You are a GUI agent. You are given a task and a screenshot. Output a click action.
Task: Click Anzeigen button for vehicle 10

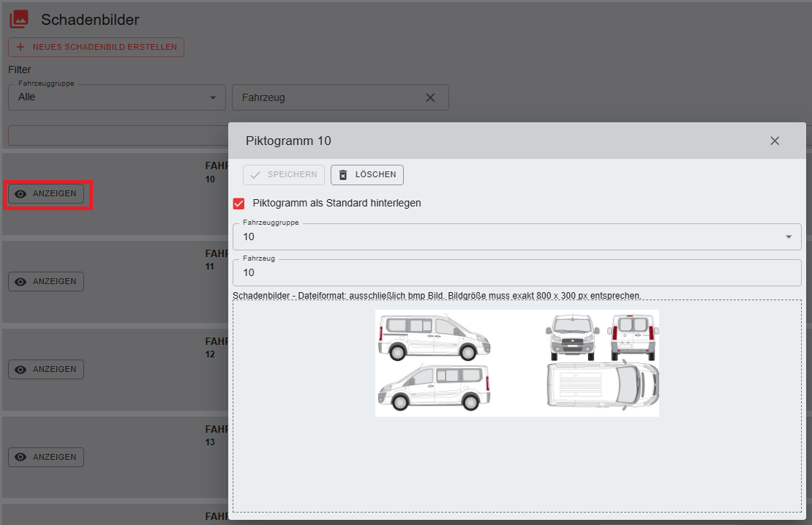[x=46, y=194]
